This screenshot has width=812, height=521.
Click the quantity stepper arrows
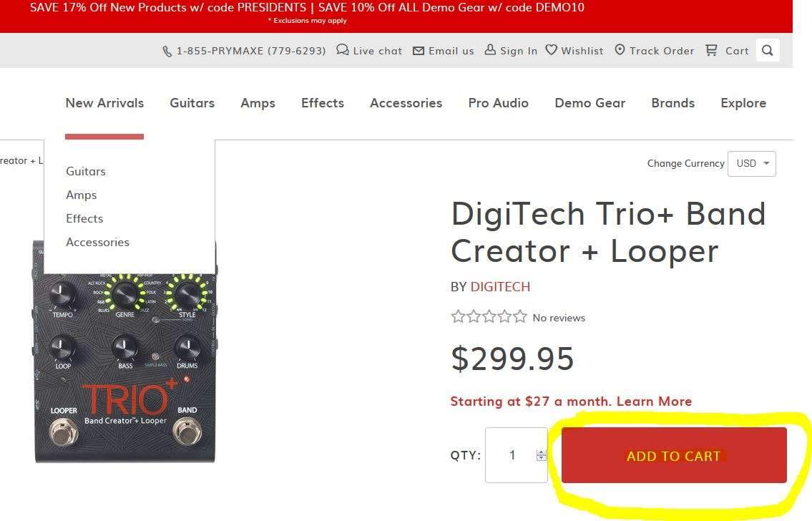pyautogui.click(x=541, y=455)
